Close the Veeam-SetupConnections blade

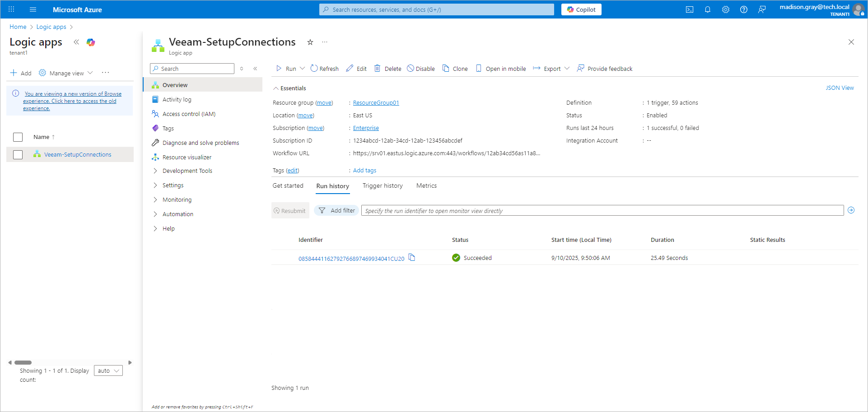(x=851, y=42)
